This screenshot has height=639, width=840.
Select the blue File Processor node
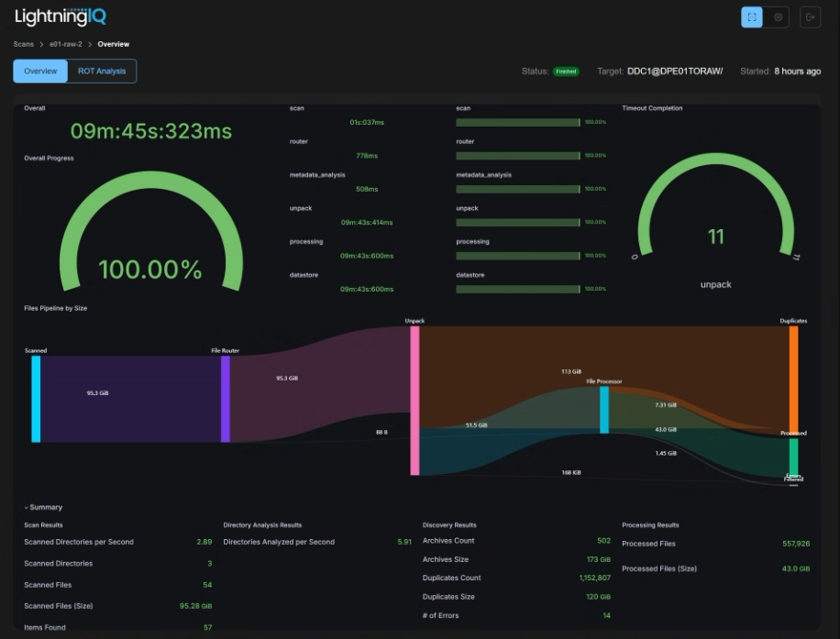pos(604,409)
